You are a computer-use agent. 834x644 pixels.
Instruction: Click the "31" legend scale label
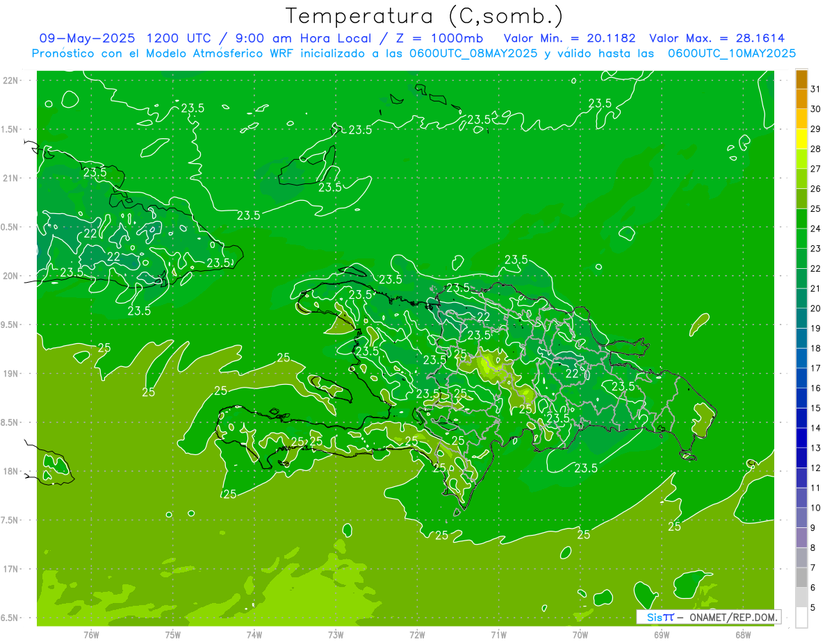(815, 89)
